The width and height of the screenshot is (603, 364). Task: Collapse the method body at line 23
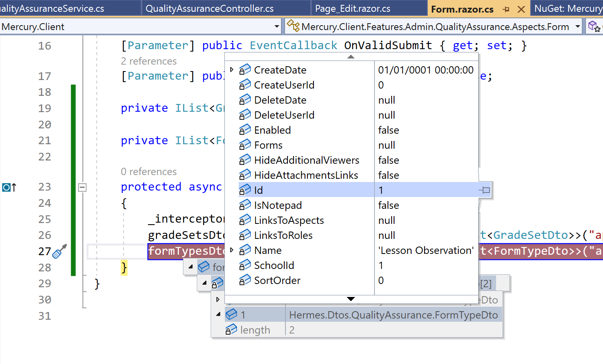[82, 187]
